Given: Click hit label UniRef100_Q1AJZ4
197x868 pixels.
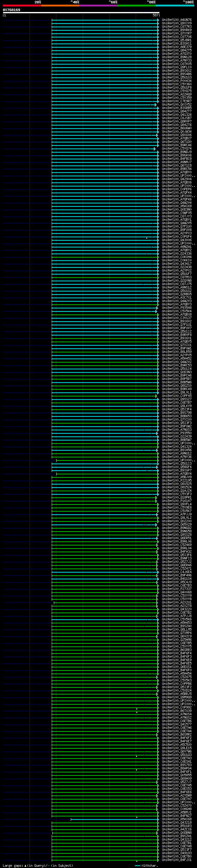Looking at the screenshot, I should (177, 491).
